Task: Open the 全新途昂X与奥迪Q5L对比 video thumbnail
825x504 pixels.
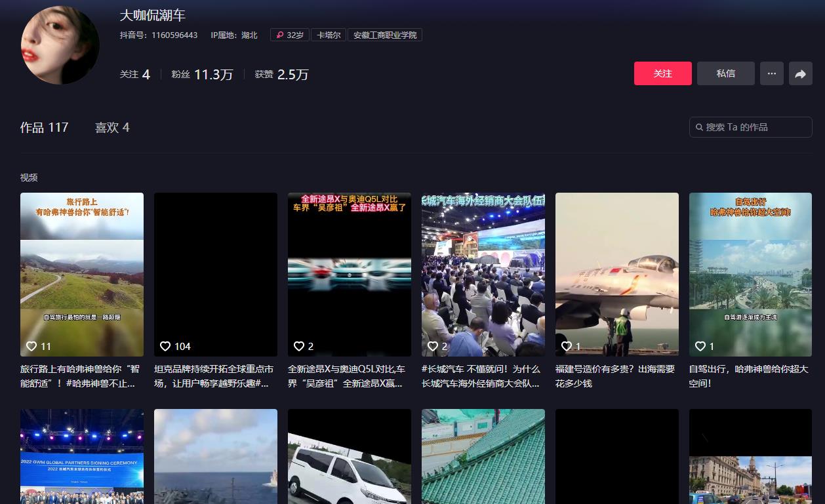Action: (x=350, y=275)
